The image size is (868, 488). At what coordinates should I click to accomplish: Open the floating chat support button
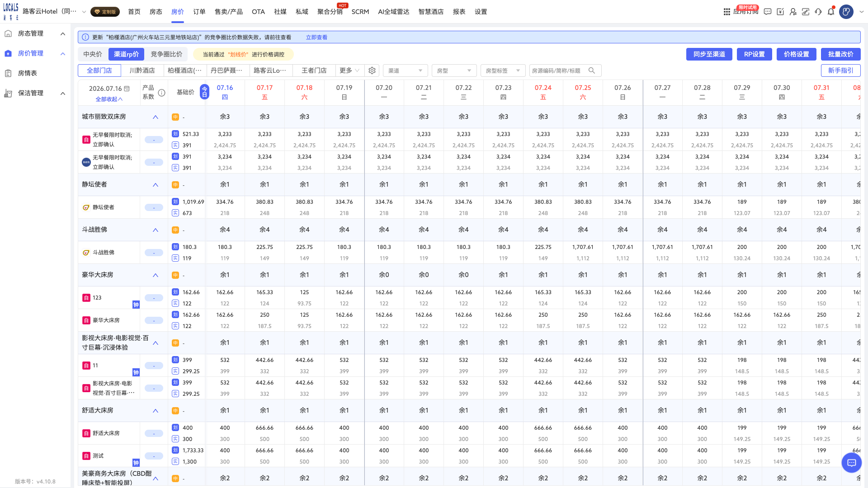click(852, 462)
